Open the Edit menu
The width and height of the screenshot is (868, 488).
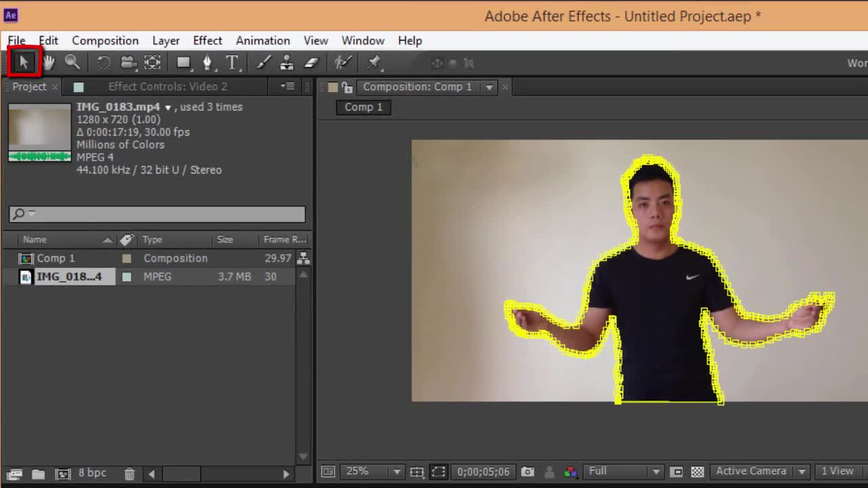tap(48, 41)
